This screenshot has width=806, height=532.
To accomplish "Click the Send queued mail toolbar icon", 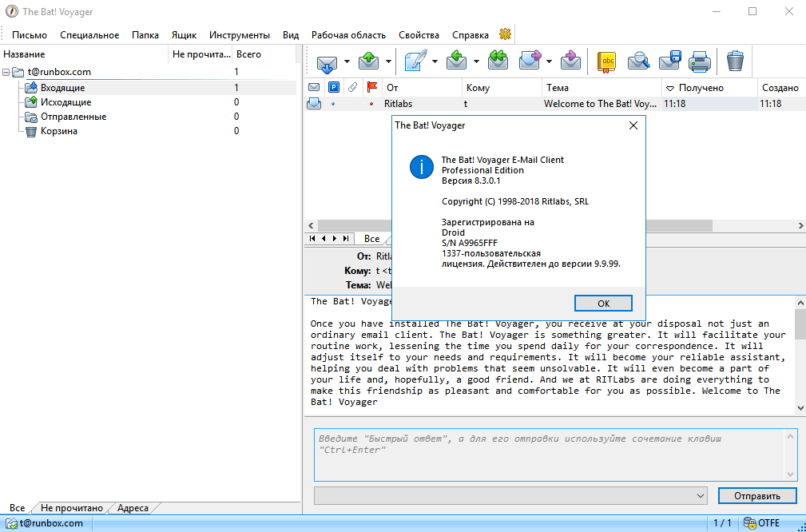I will pos(368,62).
